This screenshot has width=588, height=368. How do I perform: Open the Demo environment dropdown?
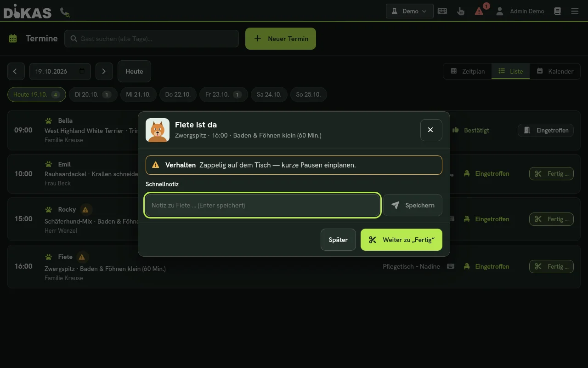[410, 11]
